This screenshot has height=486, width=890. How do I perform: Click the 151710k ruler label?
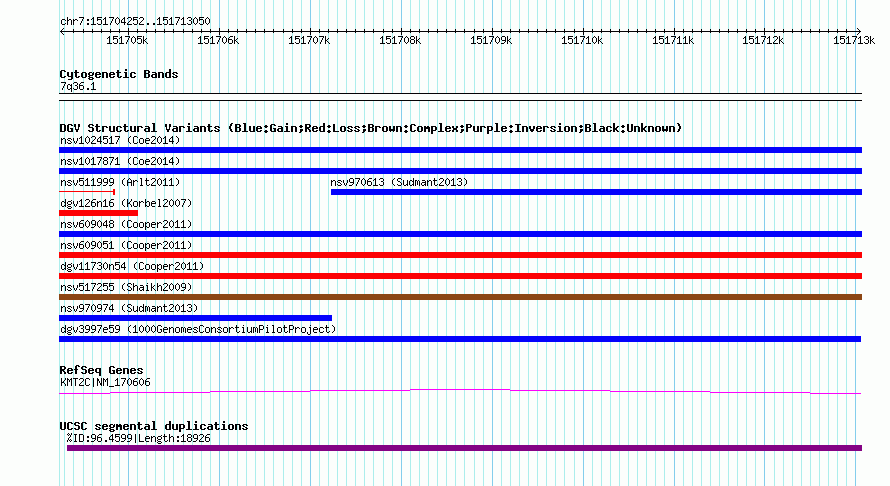(x=582, y=40)
